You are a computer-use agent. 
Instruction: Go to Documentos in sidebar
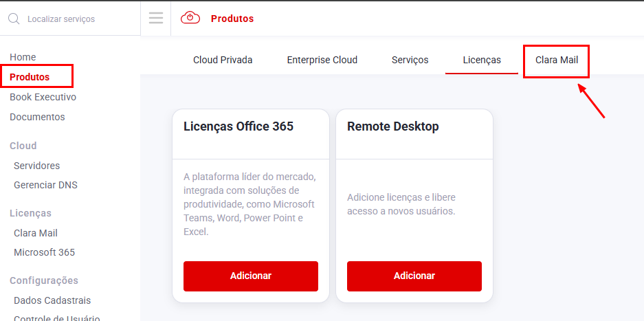[37, 117]
